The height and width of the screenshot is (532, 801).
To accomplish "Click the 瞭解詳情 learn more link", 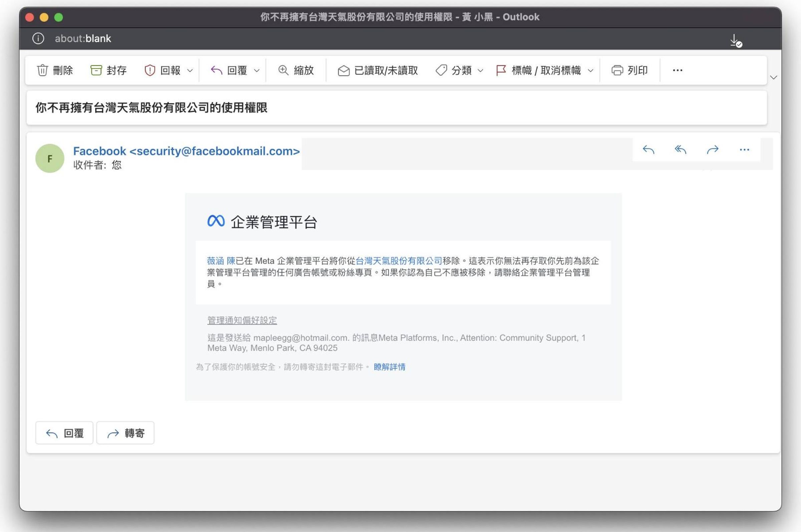I will pos(389,367).
